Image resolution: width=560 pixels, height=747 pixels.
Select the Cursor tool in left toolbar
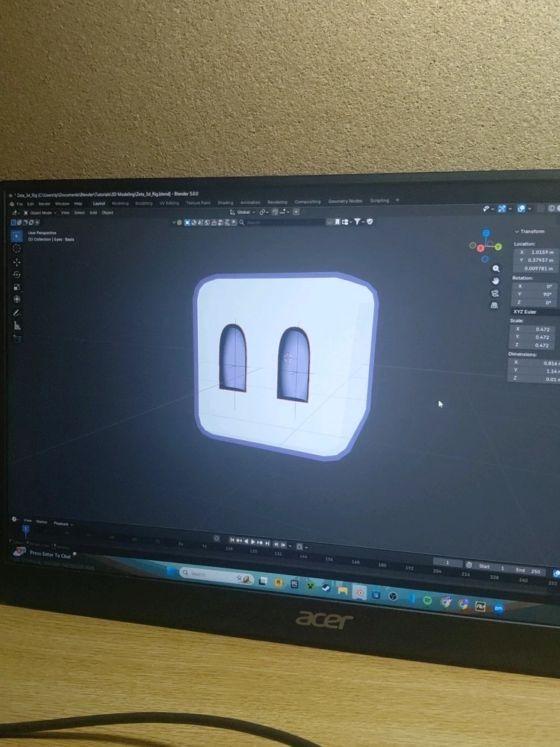click(17, 248)
